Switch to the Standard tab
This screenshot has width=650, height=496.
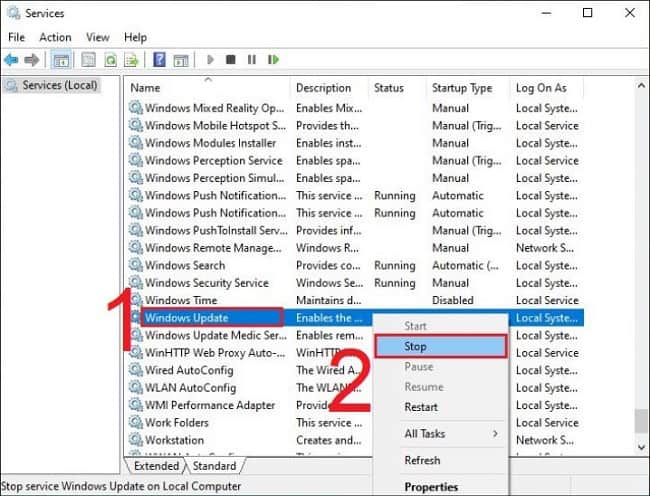214,466
